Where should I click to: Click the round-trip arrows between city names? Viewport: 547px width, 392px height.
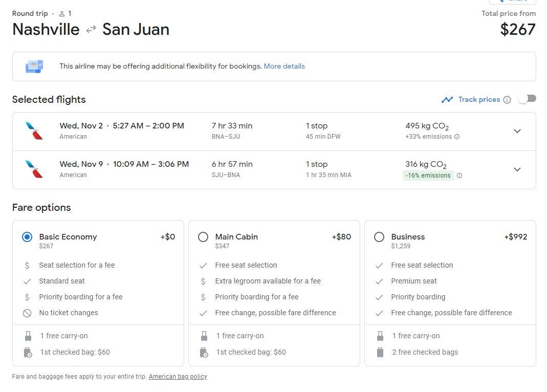[91, 30]
